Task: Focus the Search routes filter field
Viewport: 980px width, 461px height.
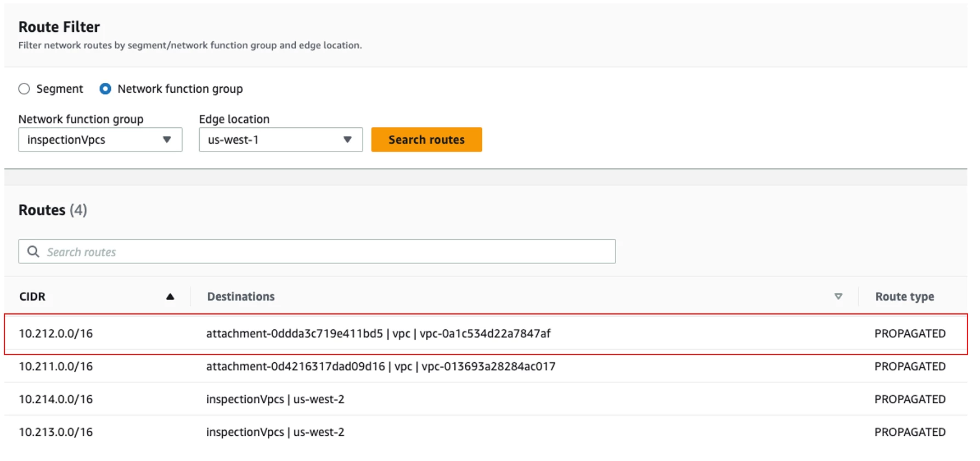Action: point(317,251)
